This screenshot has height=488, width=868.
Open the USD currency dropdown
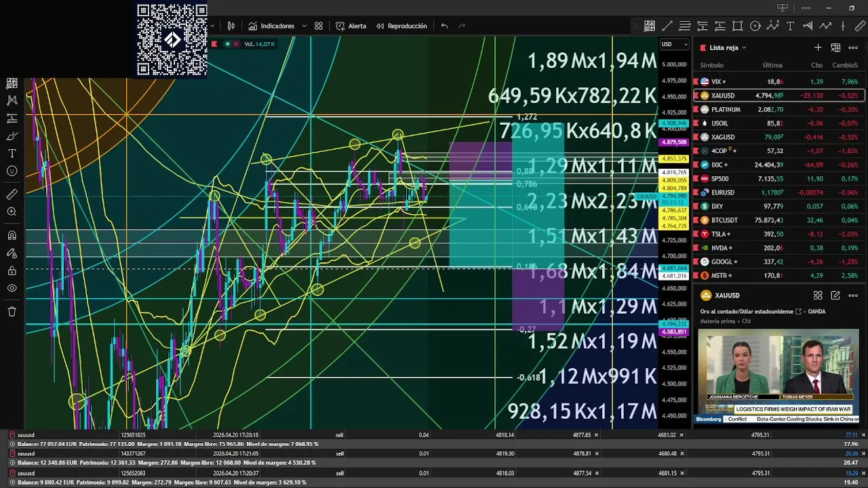(x=675, y=45)
